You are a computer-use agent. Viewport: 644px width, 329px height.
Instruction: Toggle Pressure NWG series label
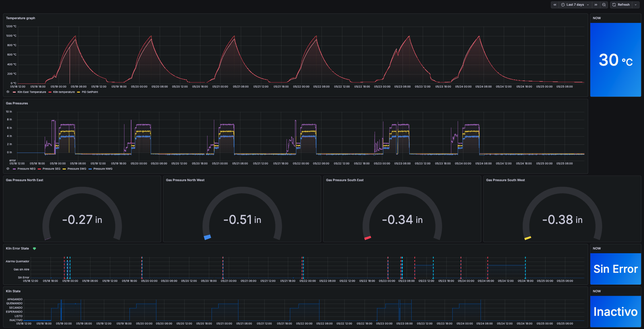(x=103, y=169)
